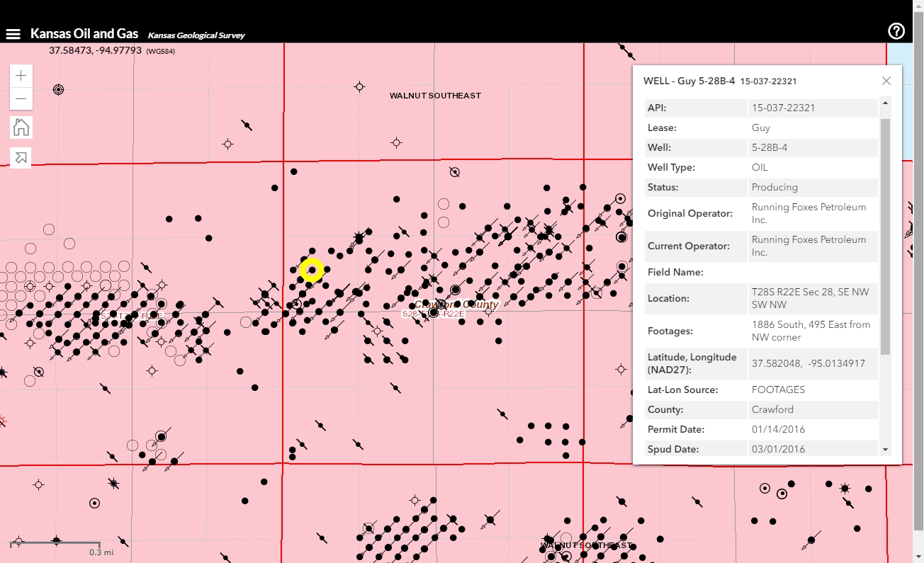Click the Crawford County map label
924x563 pixels.
point(456,305)
